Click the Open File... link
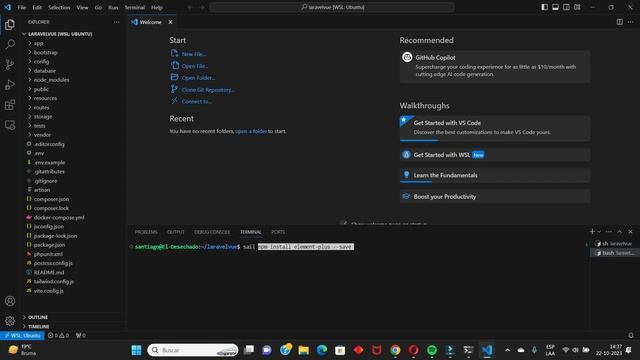The height and width of the screenshot is (360, 640). click(195, 66)
